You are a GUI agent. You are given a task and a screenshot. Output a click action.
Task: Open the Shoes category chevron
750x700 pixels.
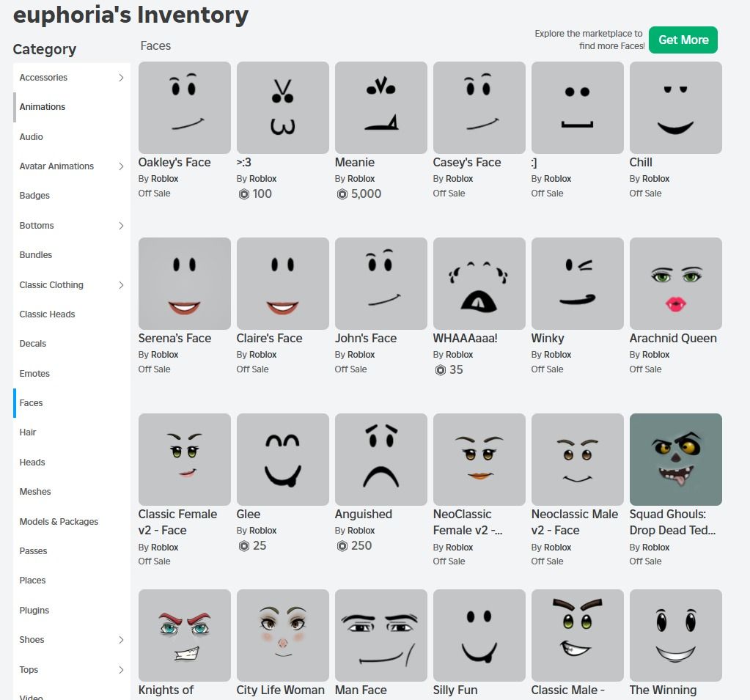point(121,640)
